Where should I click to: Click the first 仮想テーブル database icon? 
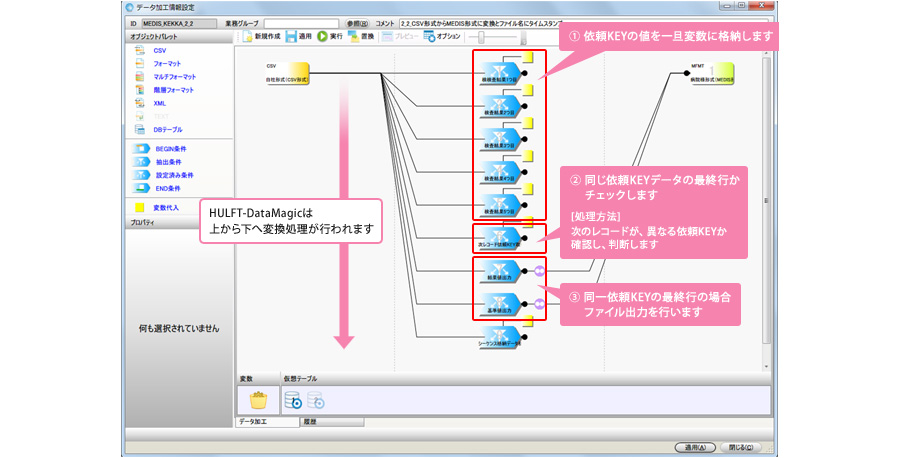coord(291,400)
